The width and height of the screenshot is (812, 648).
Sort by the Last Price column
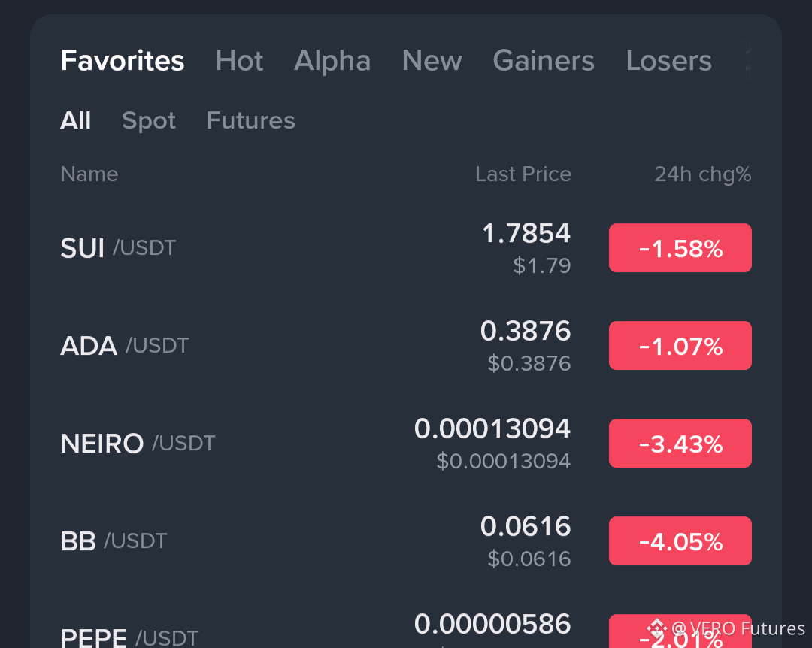[523, 174]
